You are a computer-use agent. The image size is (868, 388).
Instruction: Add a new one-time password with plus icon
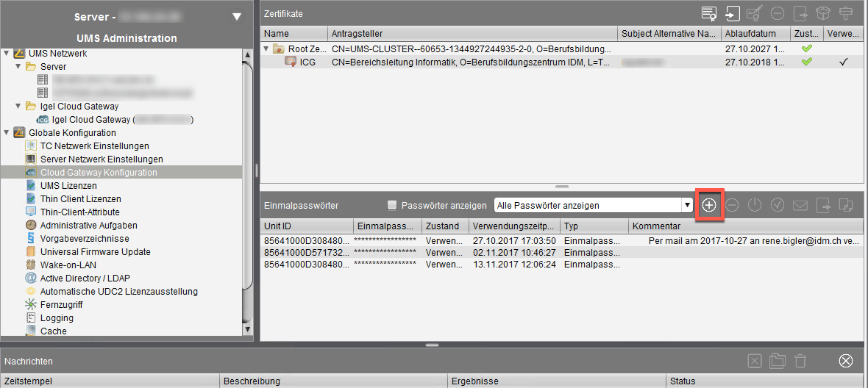pos(709,205)
